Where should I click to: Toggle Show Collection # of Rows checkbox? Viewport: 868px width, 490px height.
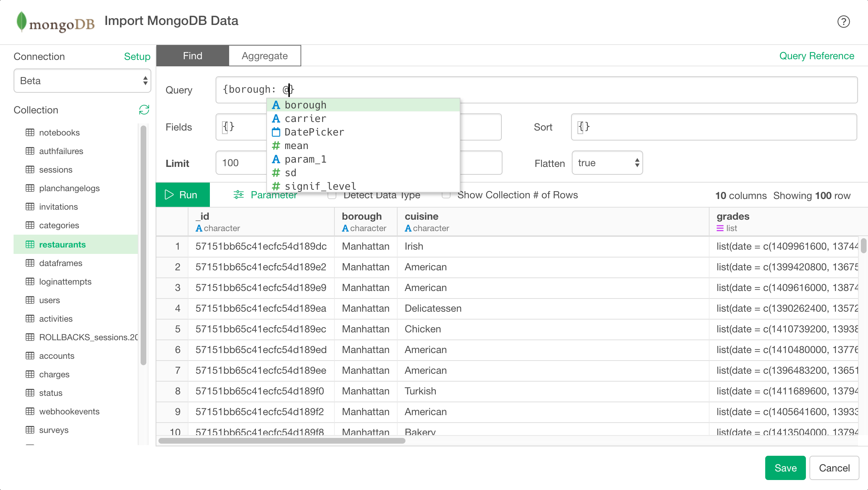click(x=446, y=195)
